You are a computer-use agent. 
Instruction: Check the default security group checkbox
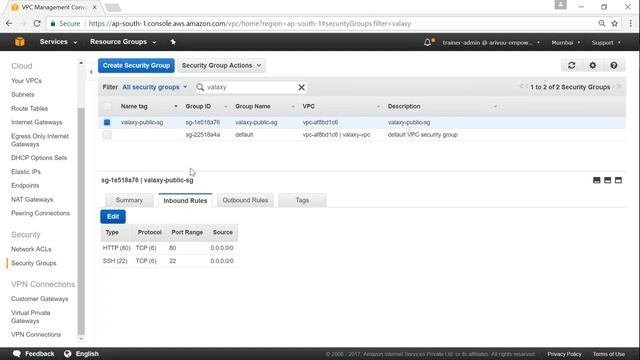coord(107,135)
